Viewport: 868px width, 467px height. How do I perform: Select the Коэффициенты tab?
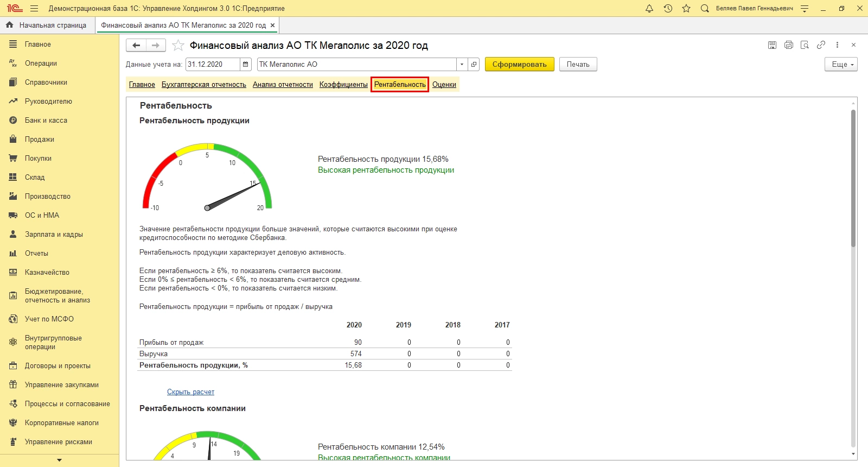pos(343,85)
